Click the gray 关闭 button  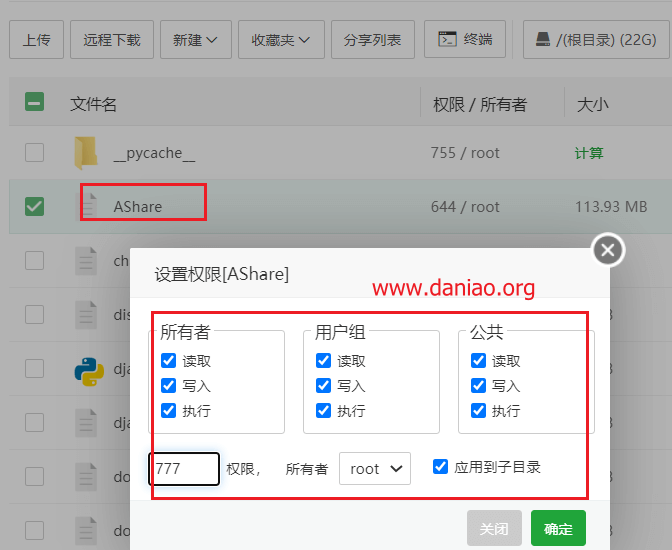point(494,528)
